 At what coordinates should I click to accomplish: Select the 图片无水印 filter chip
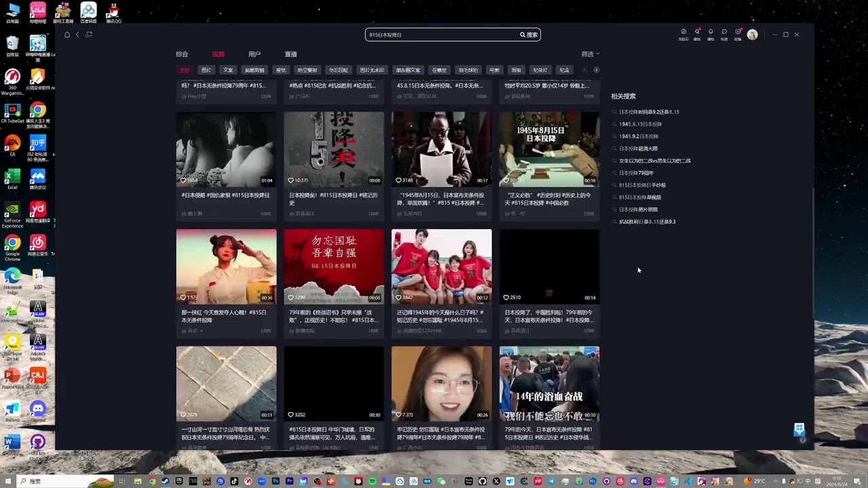point(372,70)
